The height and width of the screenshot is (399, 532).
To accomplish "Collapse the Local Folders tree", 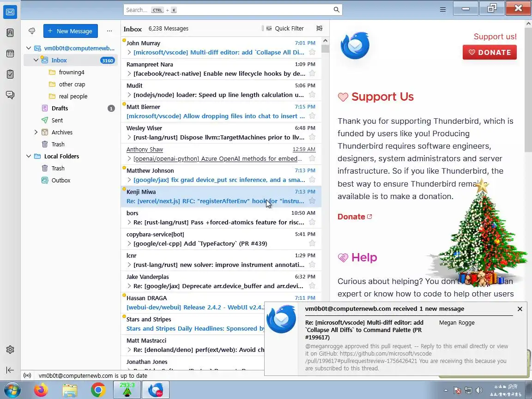I will tap(29, 156).
